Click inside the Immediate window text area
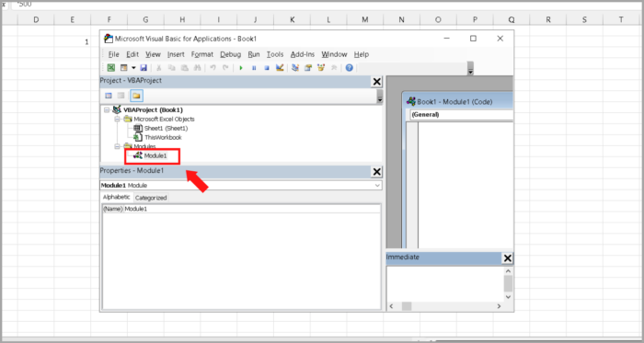This screenshot has width=644, height=343. 444,284
